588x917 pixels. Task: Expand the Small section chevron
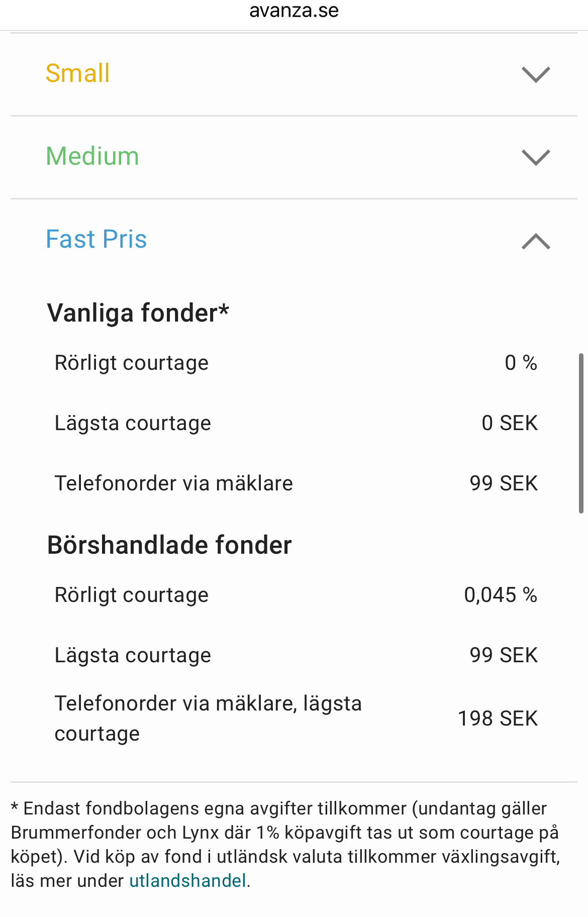[x=536, y=74]
